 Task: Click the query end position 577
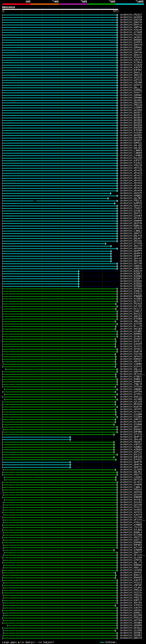(115, 11)
